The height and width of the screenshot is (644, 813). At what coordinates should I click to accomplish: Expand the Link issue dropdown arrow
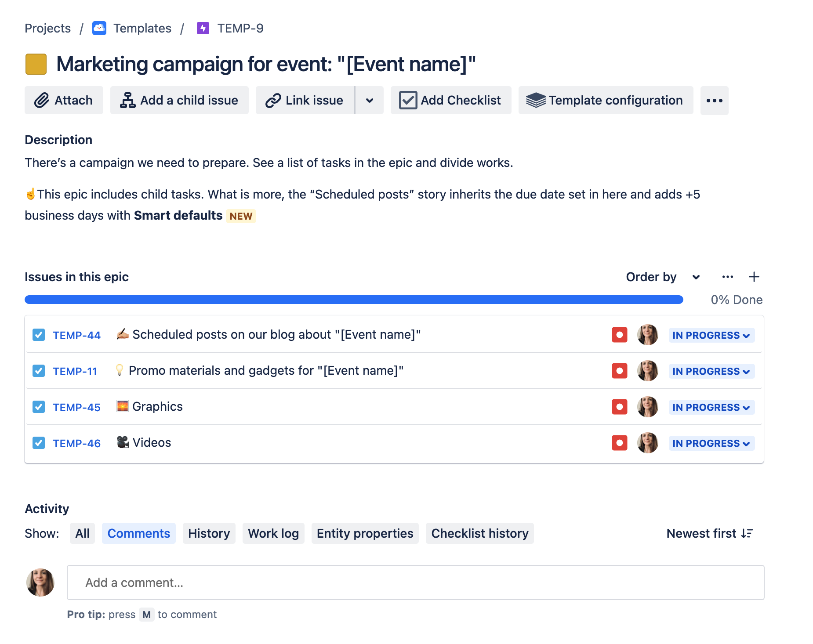pyautogui.click(x=370, y=100)
